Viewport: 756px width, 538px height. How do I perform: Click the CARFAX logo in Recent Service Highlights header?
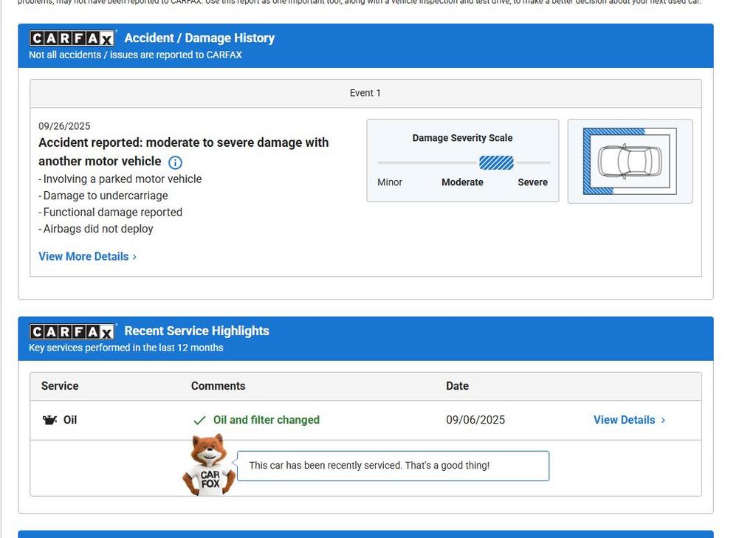[72, 331]
